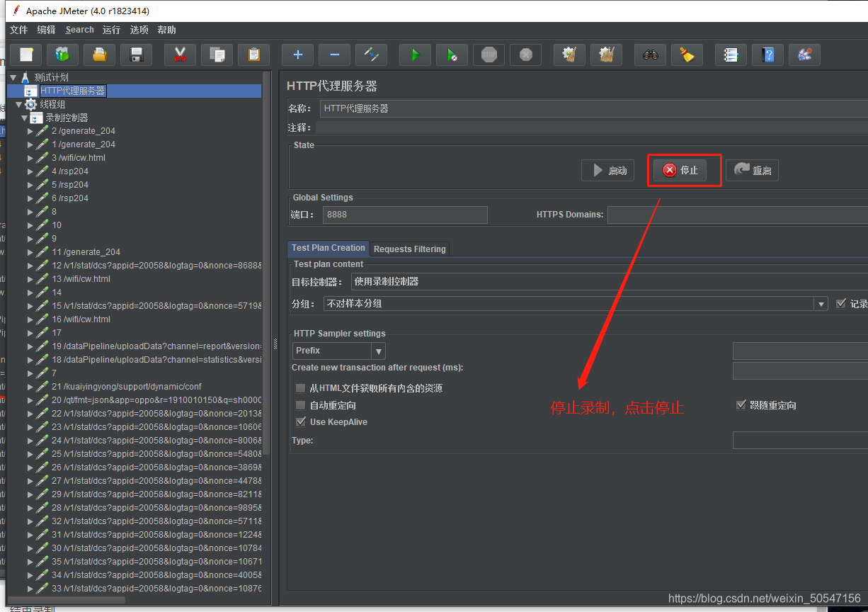This screenshot has height=612, width=868.
Task: Open help question mark icon
Action: 767,55
